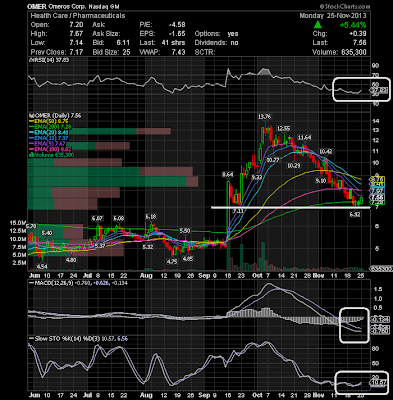Click the 5.40 price label
The height and width of the screenshot is (400, 393).
47,233
